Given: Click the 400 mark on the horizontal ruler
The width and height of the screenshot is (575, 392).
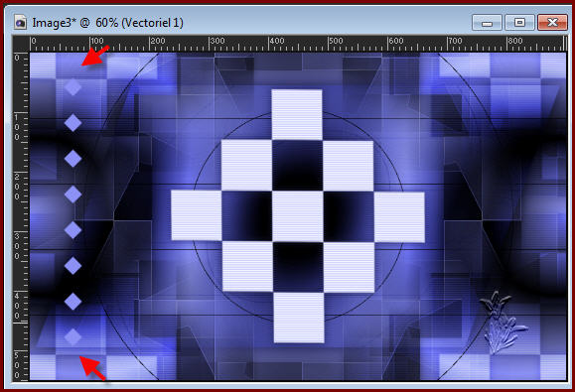Looking at the screenshot, I should 276,41.
